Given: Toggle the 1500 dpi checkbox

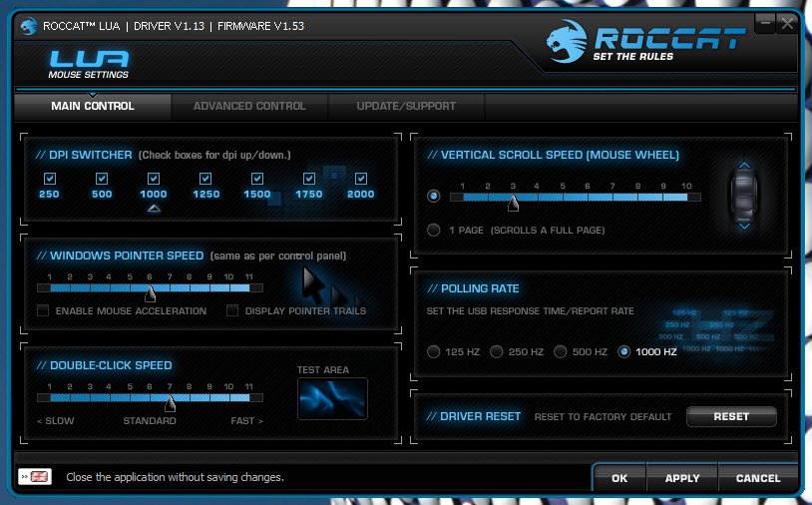Looking at the screenshot, I should (x=257, y=179).
